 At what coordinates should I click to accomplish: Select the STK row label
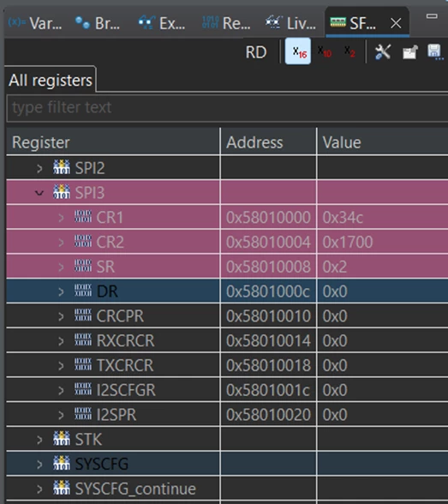point(88,440)
